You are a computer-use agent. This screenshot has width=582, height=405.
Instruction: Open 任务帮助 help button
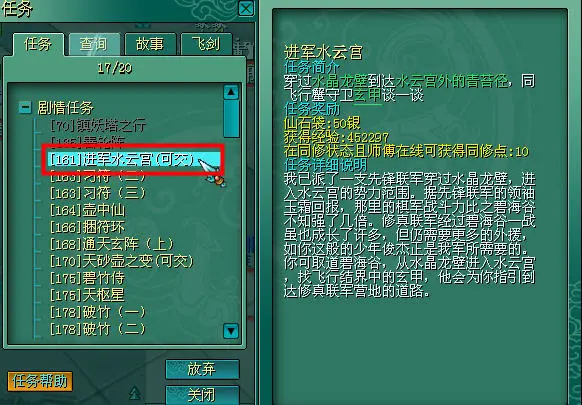click(x=40, y=381)
